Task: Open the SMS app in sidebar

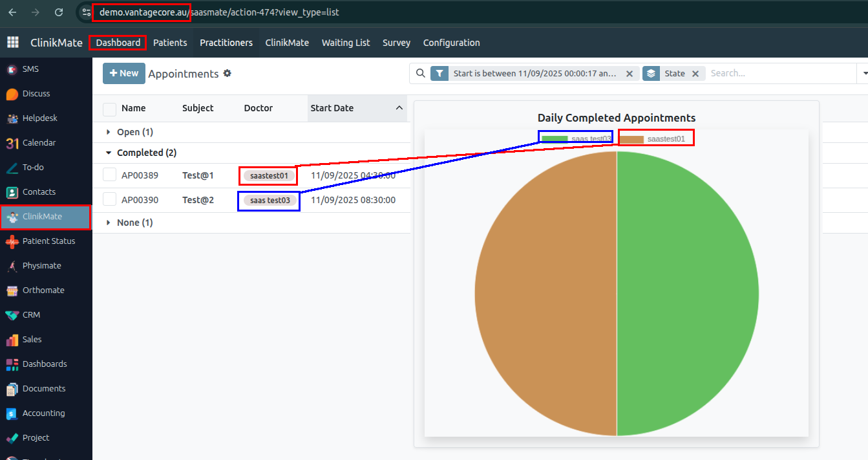Action: coord(12,69)
